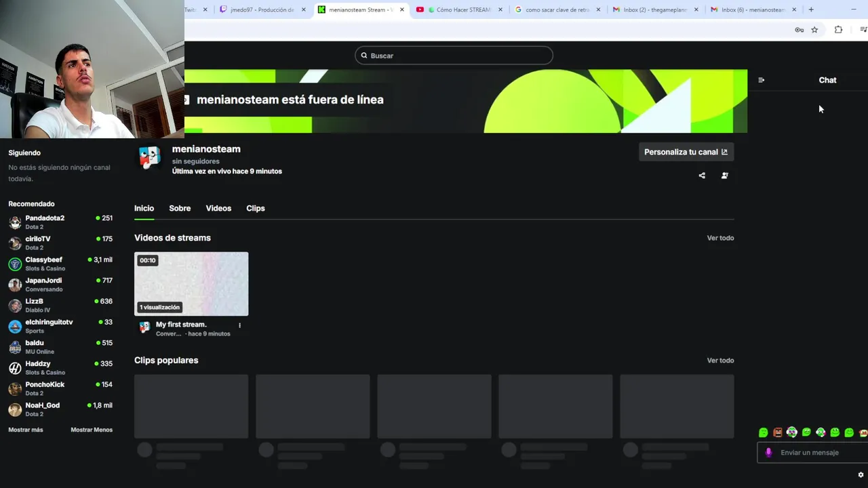The width and height of the screenshot is (868, 488).
Task: Click the search magnifier icon
Action: (364, 56)
